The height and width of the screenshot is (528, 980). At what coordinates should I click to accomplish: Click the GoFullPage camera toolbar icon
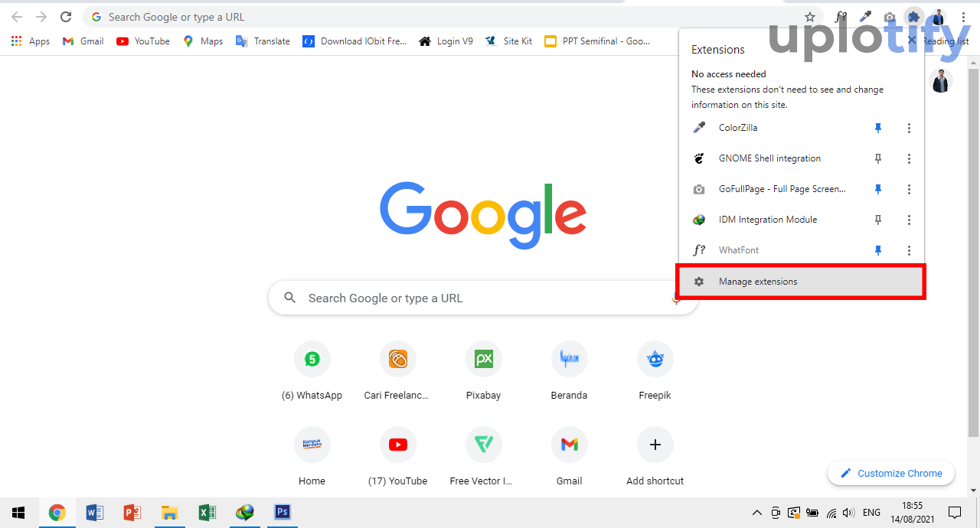890,17
